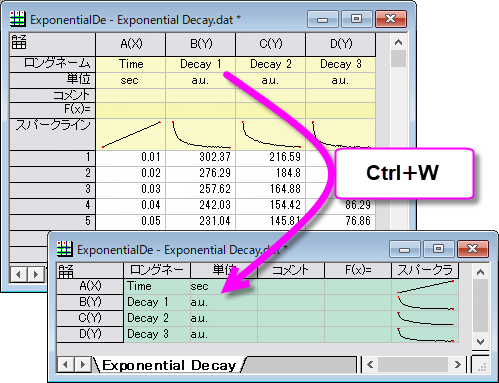Click the F(x)= column header in front window
Image resolution: width=499 pixels, height=383 pixels.
click(358, 270)
